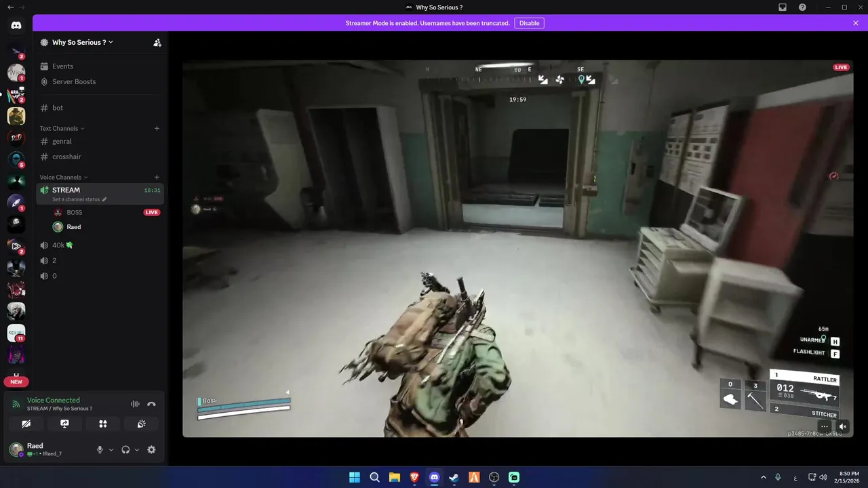Disconnect from voice with hang-up icon

(151, 404)
